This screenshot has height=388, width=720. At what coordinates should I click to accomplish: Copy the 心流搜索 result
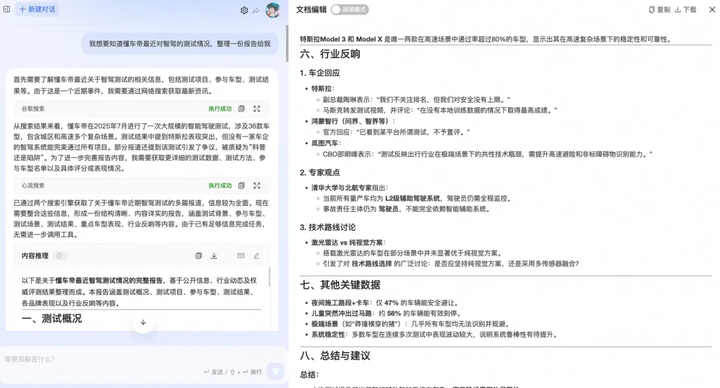click(x=241, y=186)
